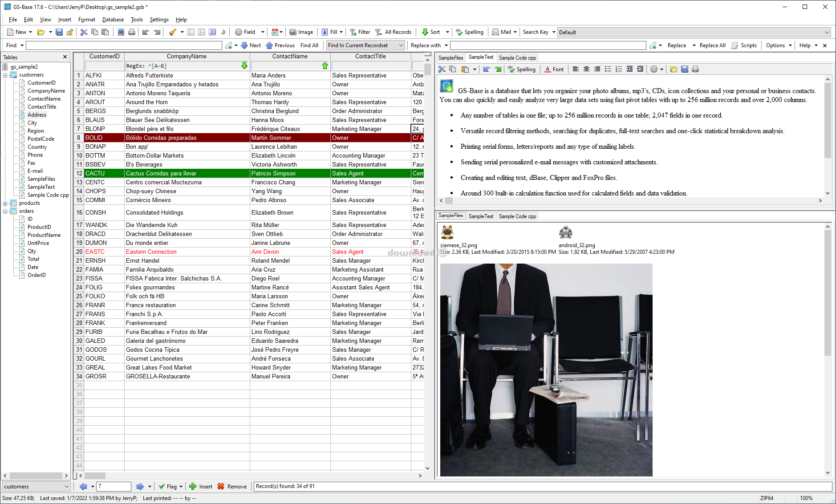Click the Print icon in SampleText editor toolbar
The image size is (836, 504).
(x=695, y=69)
